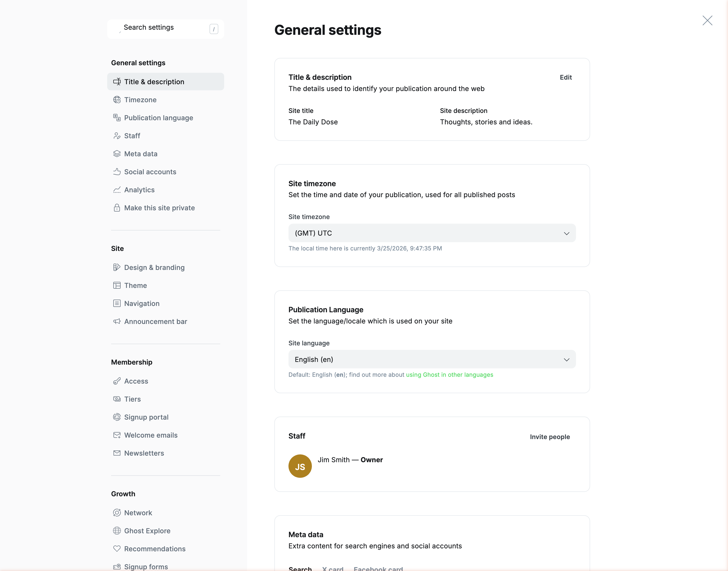Go to Design & branding settings
This screenshot has height=571, width=728.
click(x=154, y=267)
